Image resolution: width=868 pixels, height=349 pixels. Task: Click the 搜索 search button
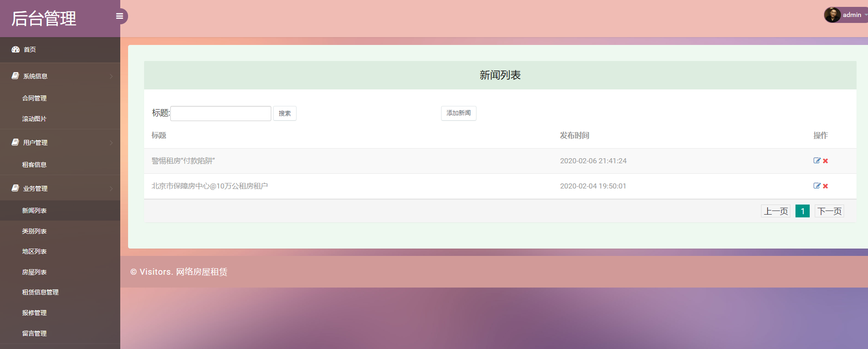(x=285, y=113)
